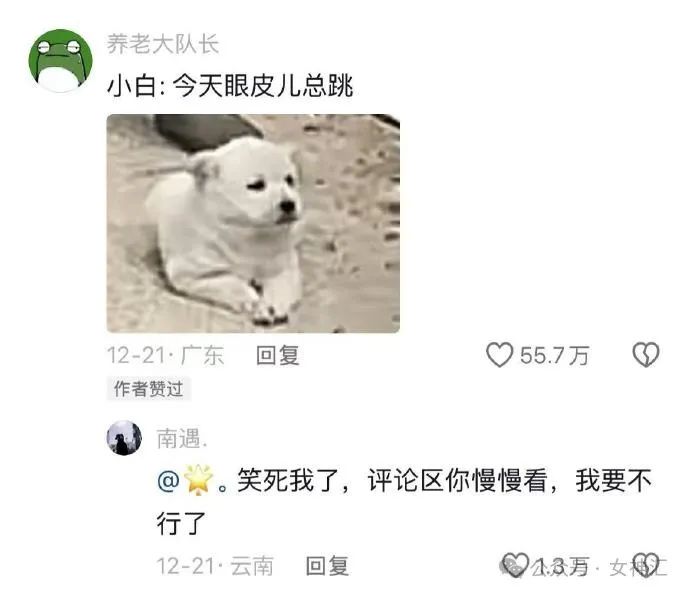Like the comment with 55.7万 likes
Viewport: 690px width, 596px height.
click(x=499, y=355)
